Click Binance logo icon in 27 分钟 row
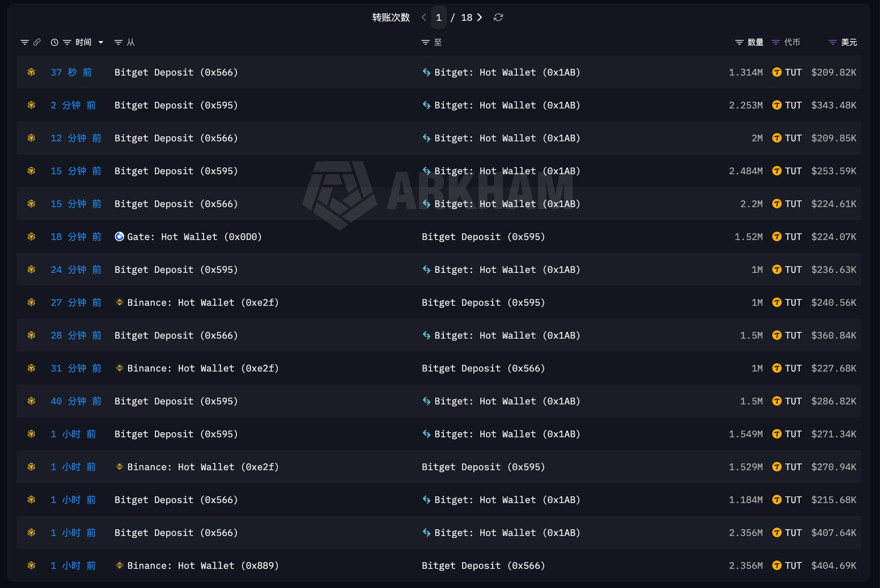Screen dimensions: 880x588 click(x=120, y=303)
